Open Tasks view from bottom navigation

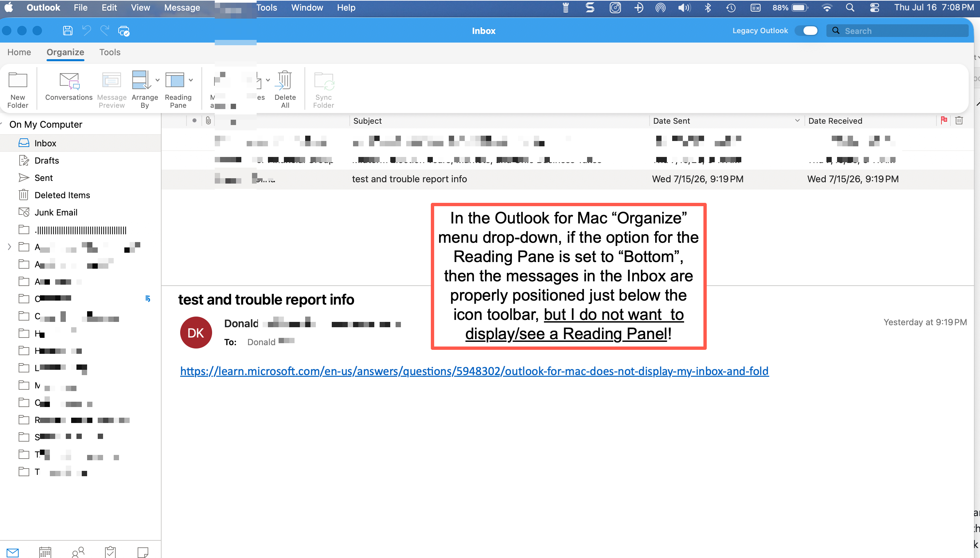pyautogui.click(x=110, y=552)
